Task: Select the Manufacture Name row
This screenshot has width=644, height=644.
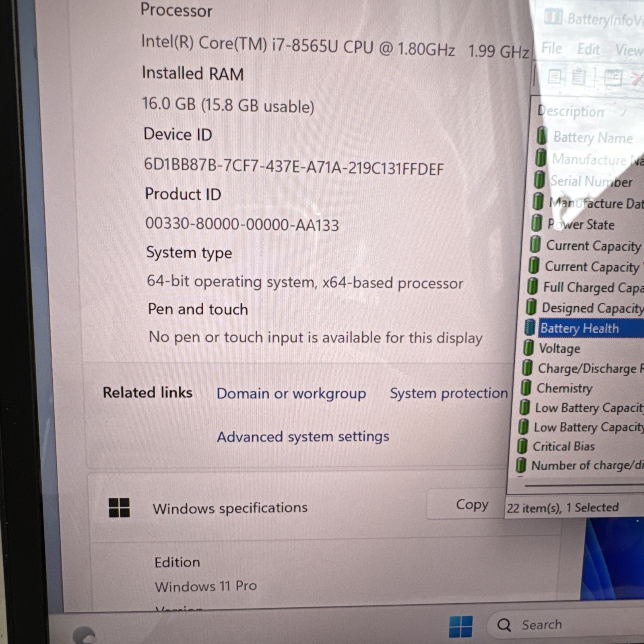Action: (590, 159)
